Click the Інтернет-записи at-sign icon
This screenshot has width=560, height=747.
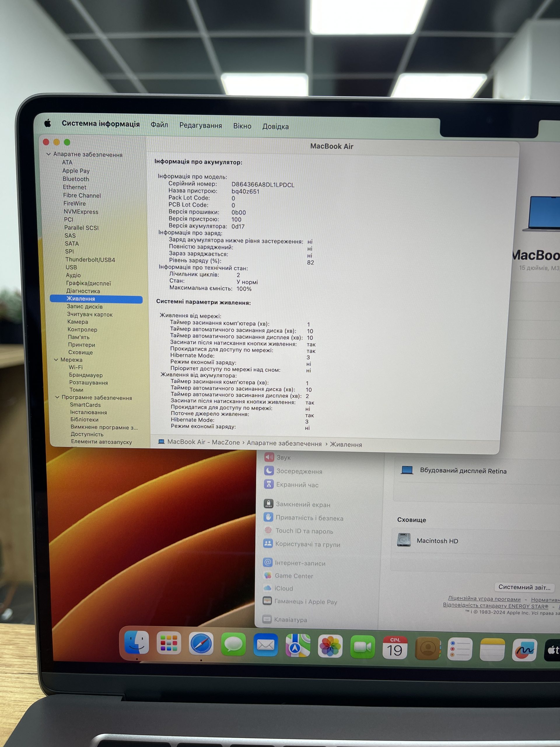[268, 562]
